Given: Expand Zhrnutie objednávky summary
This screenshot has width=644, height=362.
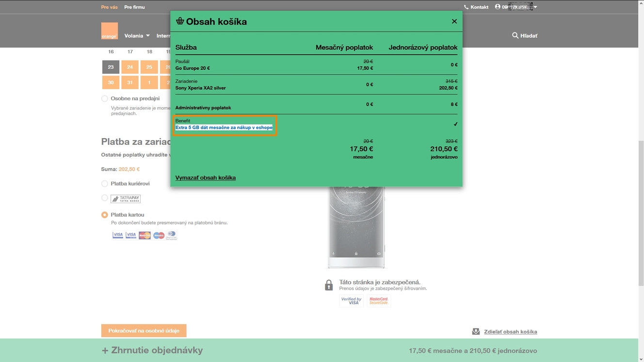Looking at the screenshot, I should click(152, 350).
